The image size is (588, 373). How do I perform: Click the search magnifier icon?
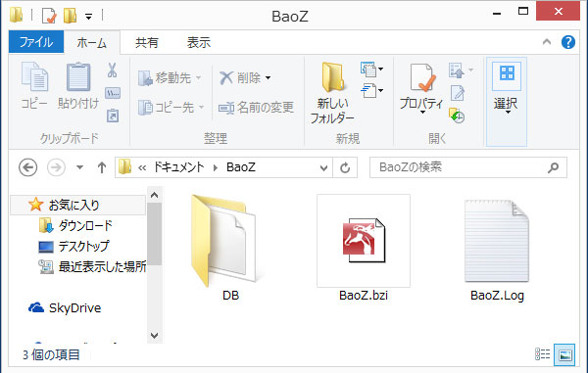[553, 167]
